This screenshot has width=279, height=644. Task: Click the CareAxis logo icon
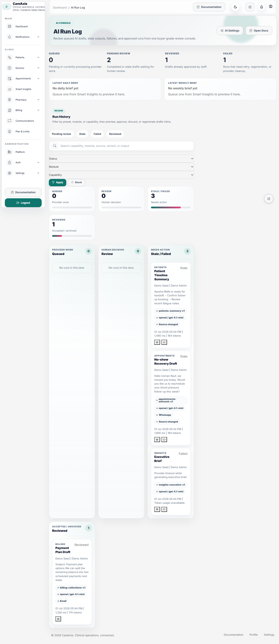tap(7, 7)
